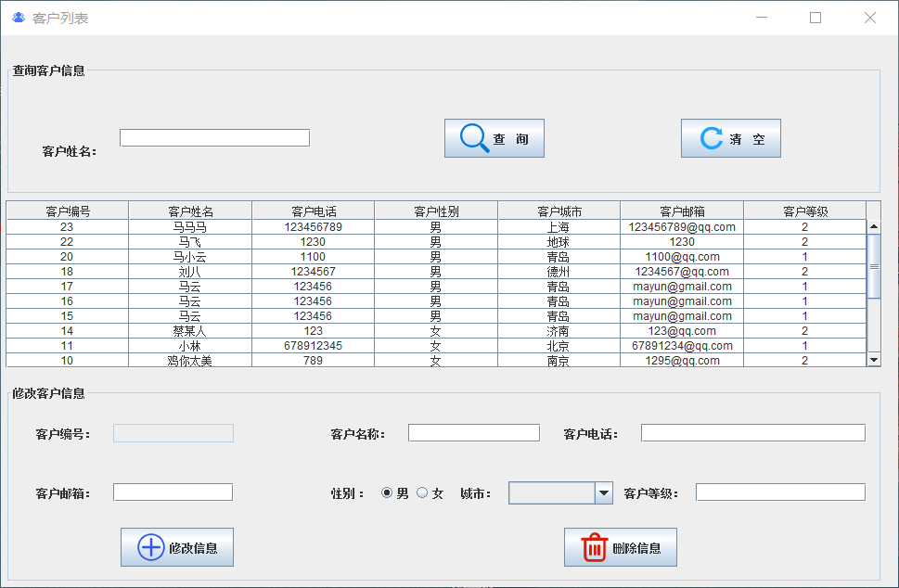Click email cell 1234567@qq.com
Screen dimensions: 899x588
tap(682, 272)
